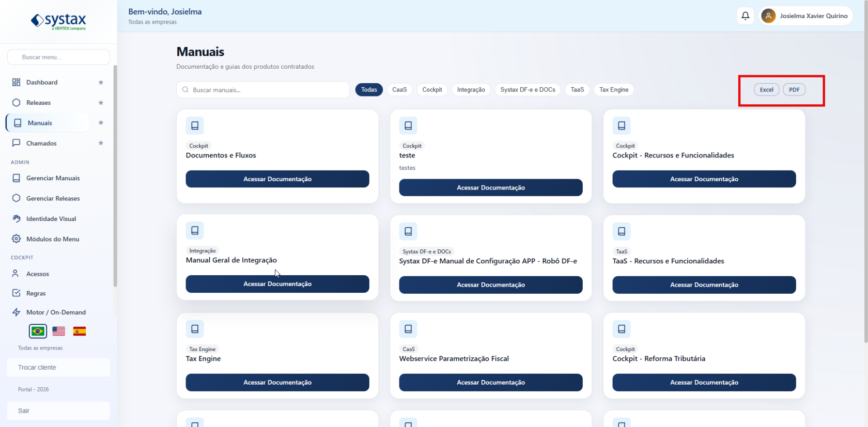The width and height of the screenshot is (868, 427).
Task: Filter manuals by CaaS
Action: click(x=399, y=90)
